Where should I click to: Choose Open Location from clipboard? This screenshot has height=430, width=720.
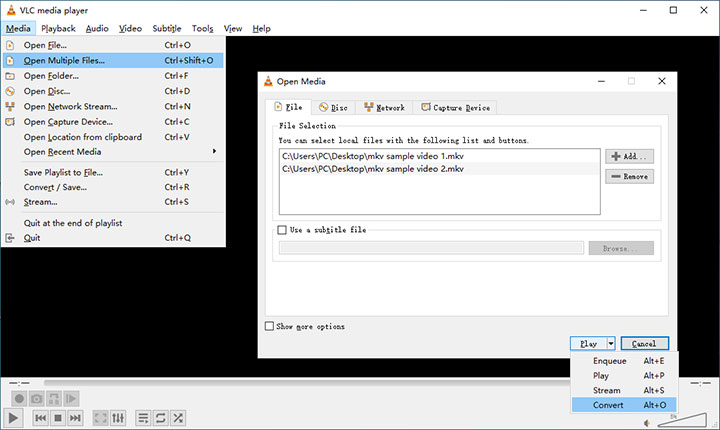click(113, 137)
